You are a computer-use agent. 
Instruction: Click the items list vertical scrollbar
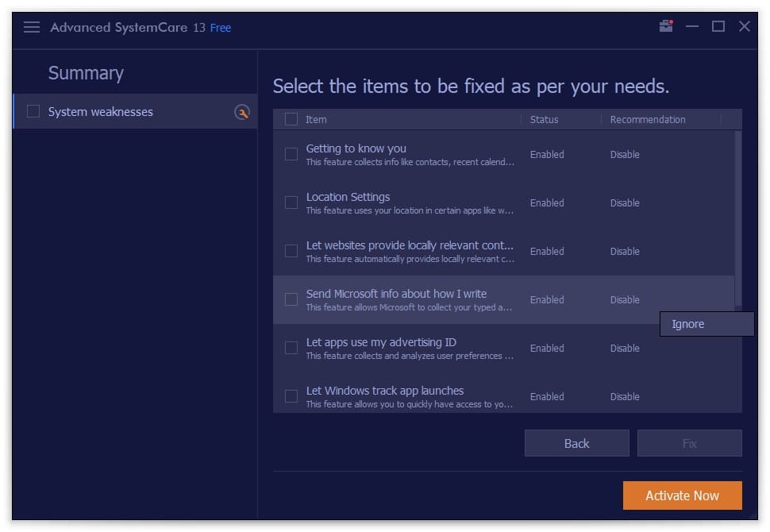[x=738, y=218]
